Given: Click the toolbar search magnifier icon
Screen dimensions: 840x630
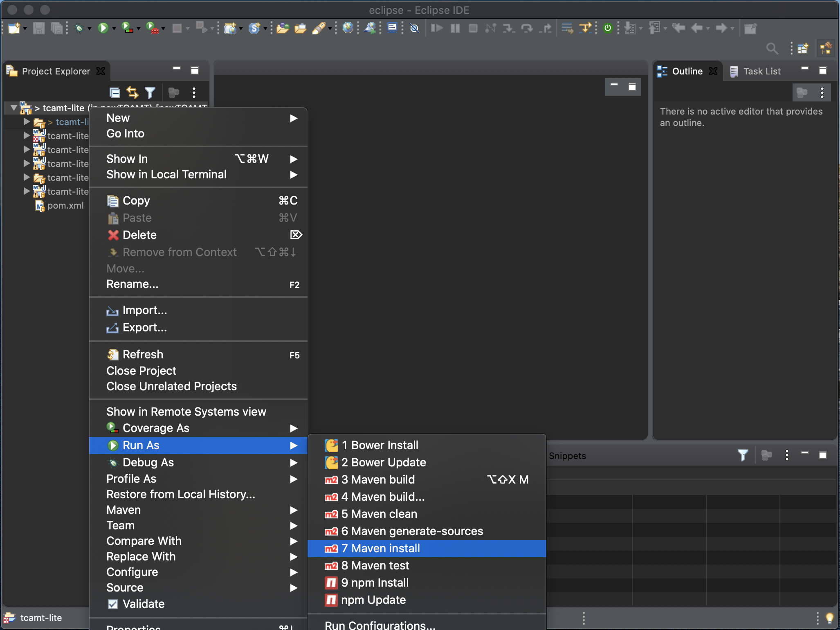Looking at the screenshot, I should [772, 49].
